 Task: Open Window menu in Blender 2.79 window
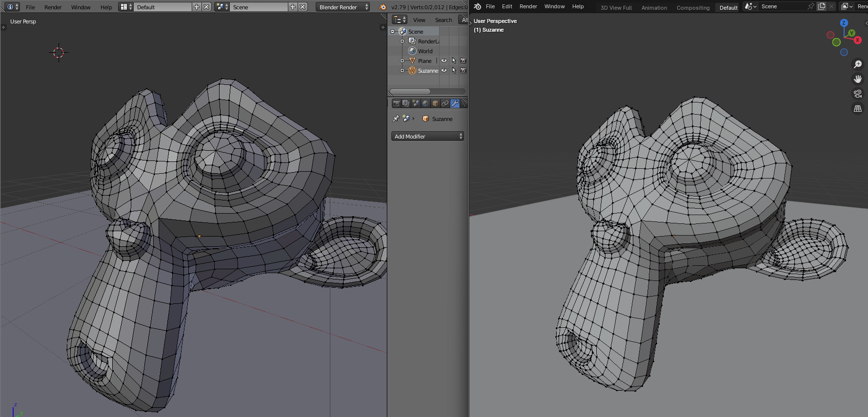[81, 7]
